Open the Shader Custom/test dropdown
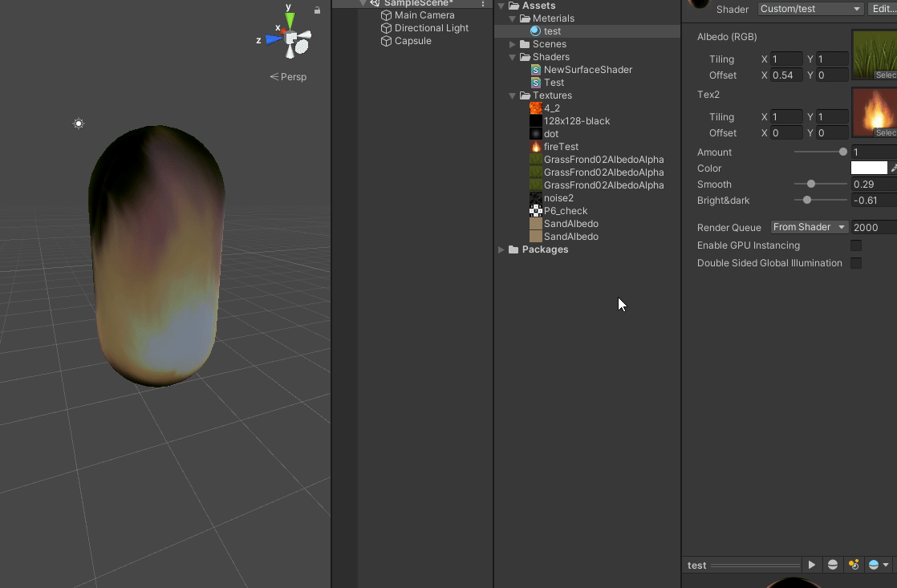 810,9
